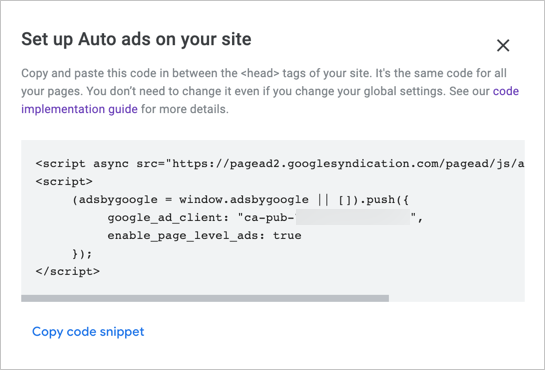Click the .push({ call in the code

pos(383,200)
